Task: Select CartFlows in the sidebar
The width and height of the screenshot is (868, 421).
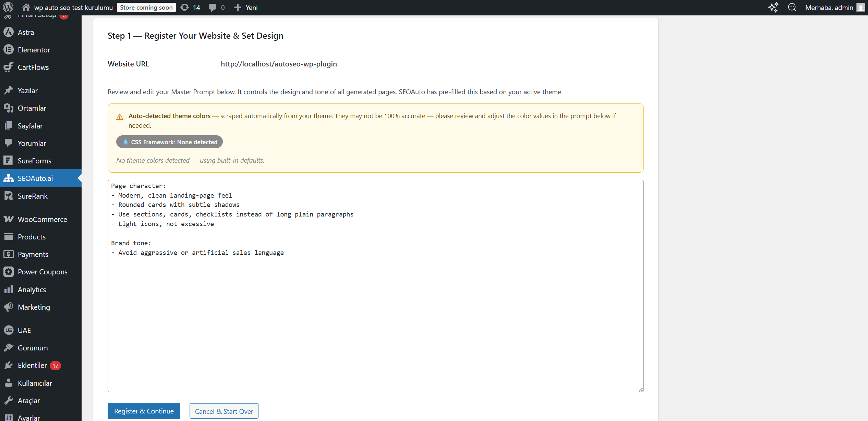Action: pos(33,67)
